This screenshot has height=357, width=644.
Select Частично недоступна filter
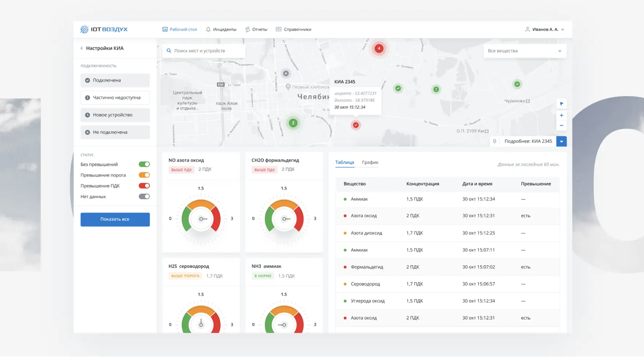[x=115, y=98]
